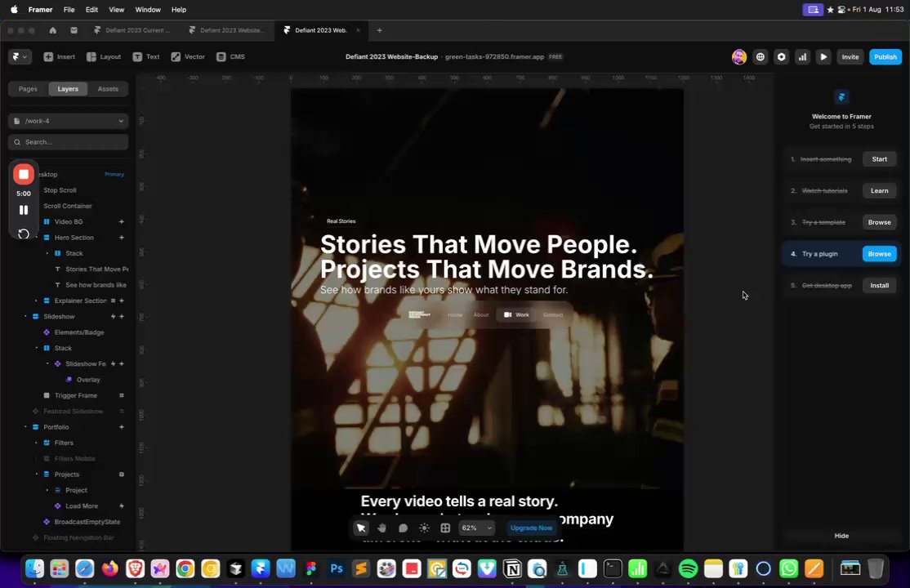Click the grid overview icon in canvas toolbar
Screen dimensions: 910x588
coord(445,528)
